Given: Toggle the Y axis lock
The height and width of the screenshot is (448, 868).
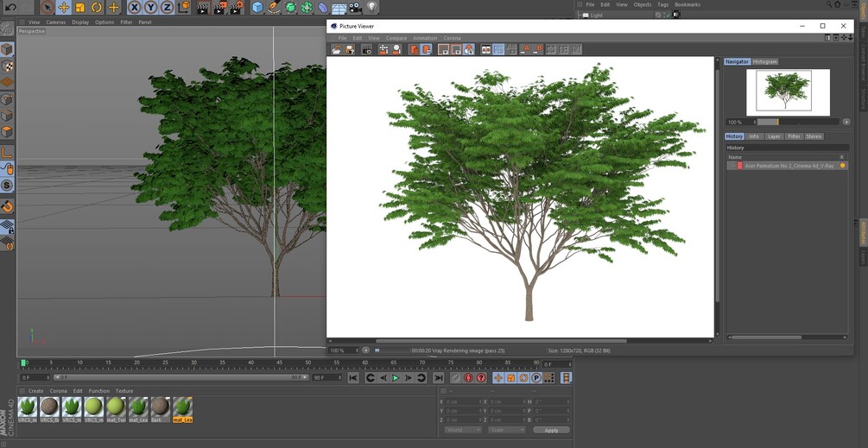Looking at the screenshot, I should click(150, 8).
